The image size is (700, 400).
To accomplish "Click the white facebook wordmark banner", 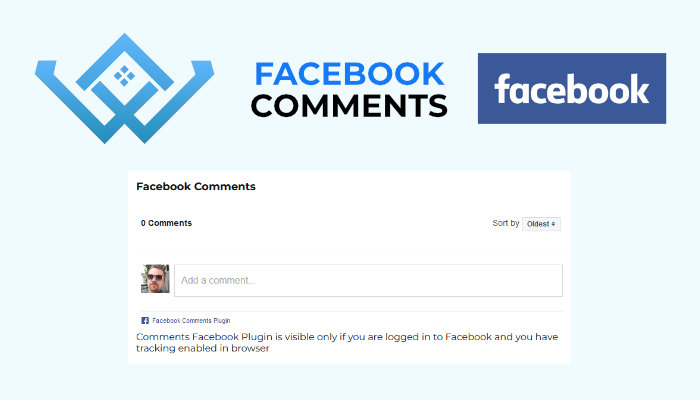I will point(572,88).
